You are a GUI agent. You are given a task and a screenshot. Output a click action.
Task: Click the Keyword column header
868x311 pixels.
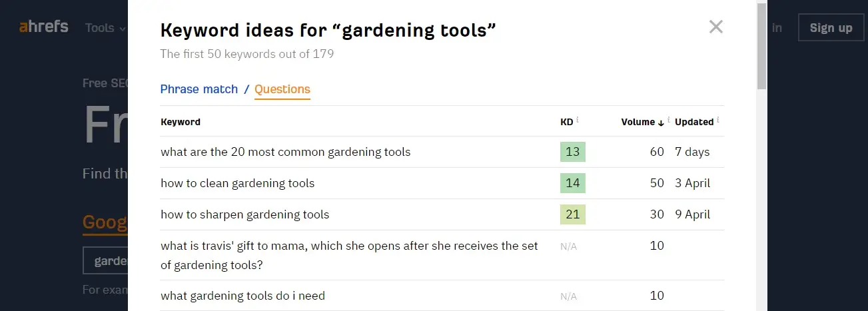click(181, 122)
